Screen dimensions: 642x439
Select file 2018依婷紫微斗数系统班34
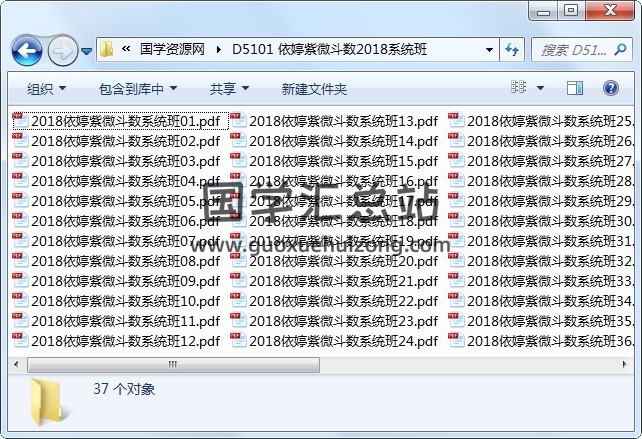pos(541,301)
